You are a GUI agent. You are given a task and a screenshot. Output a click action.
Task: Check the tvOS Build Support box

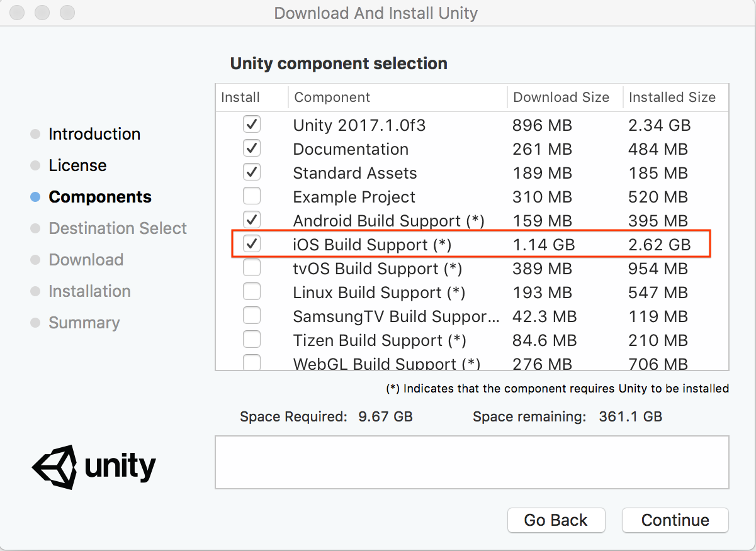pyautogui.click(x=252, y=268)
